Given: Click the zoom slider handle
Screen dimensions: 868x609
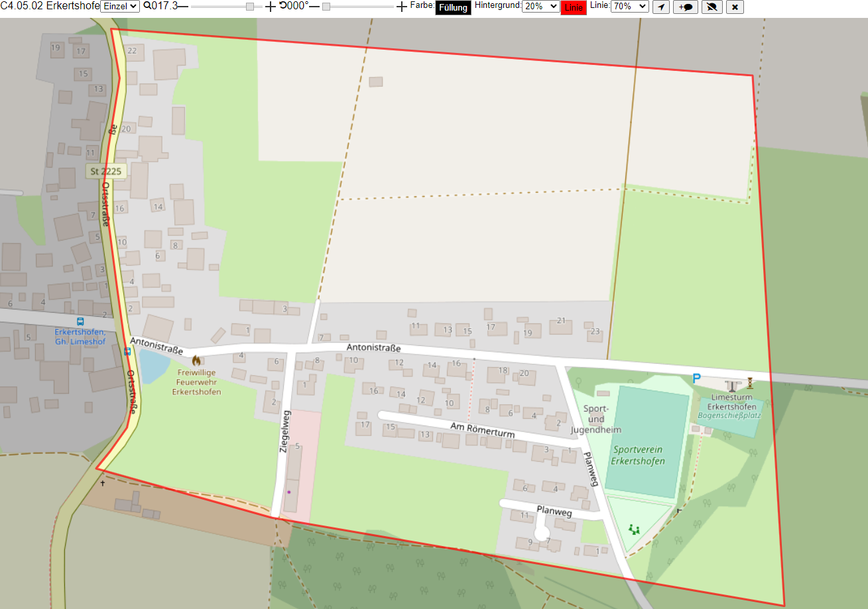Looking at the screenshot, I should [x=250, y=7].
